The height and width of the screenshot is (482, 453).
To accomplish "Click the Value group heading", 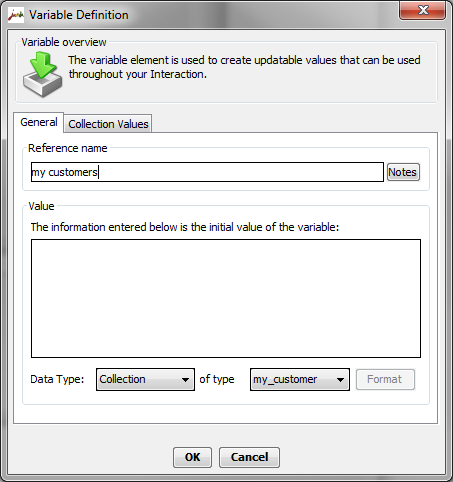I will click(41, 206).
